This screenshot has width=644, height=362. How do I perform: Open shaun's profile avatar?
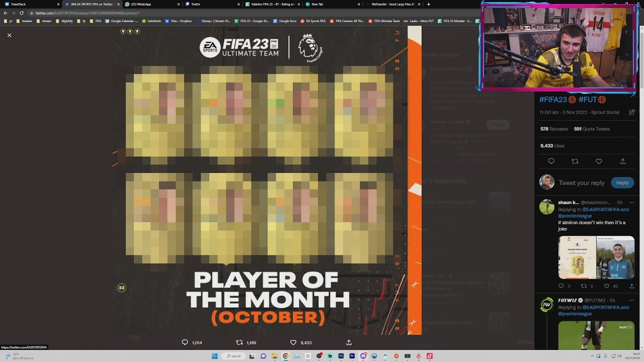(x=547, y=207)
